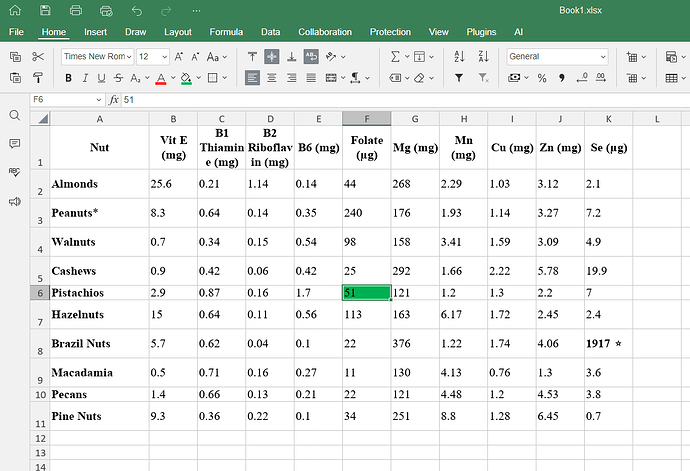Viewport: 690px width, 471px height.
Task: Toggle wrap text button
Action: pos(311,56)
